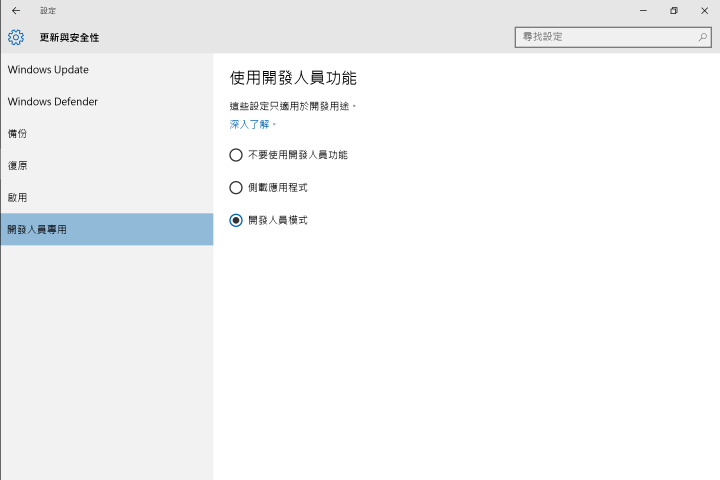
Task: Minimize the 設定 window
Action: (x=643, y=11)
